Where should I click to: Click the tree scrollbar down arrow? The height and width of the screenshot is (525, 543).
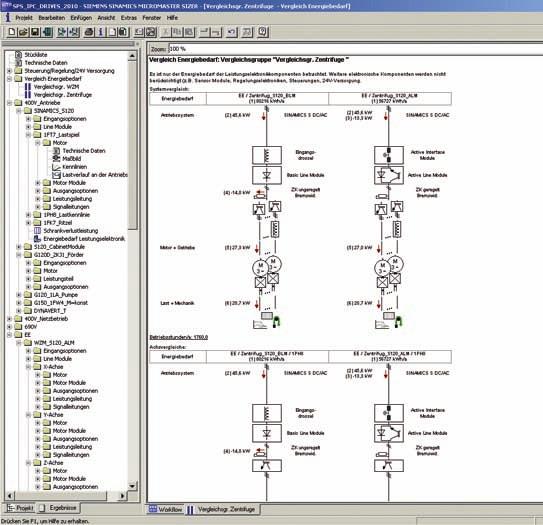pos(132,486)
